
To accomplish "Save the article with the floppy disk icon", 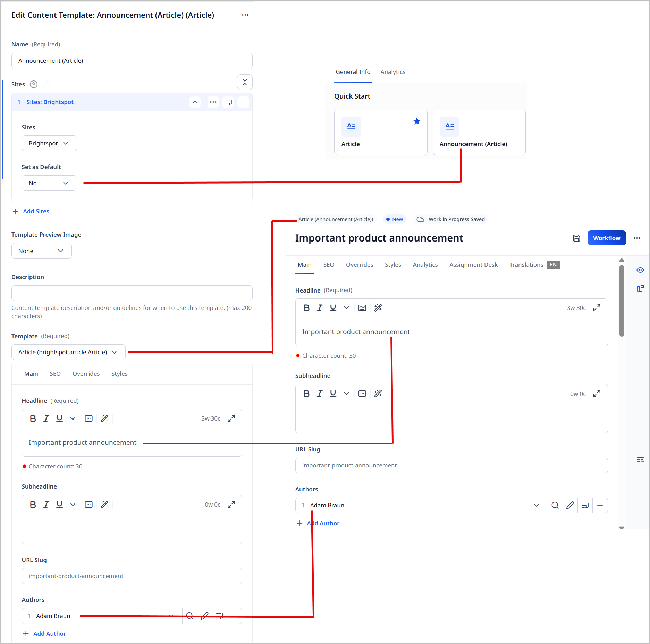I will click(x=576, y=238).
